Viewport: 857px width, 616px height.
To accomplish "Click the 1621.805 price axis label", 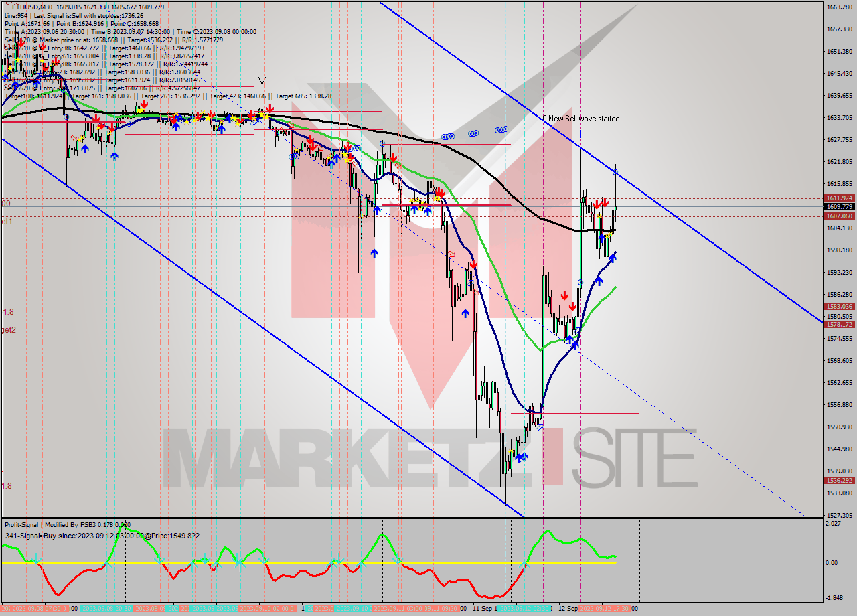I will (x=839, y=162).
